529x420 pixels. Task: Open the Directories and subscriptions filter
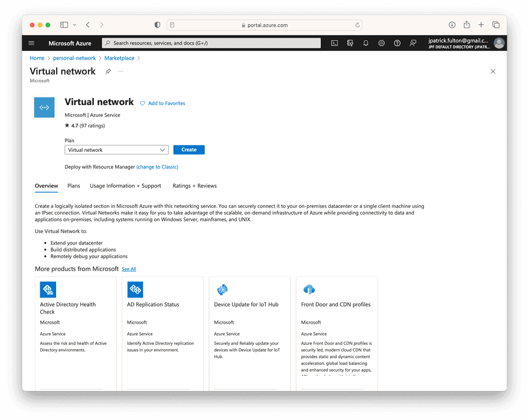pyautogui.click(x=350, y=43)
